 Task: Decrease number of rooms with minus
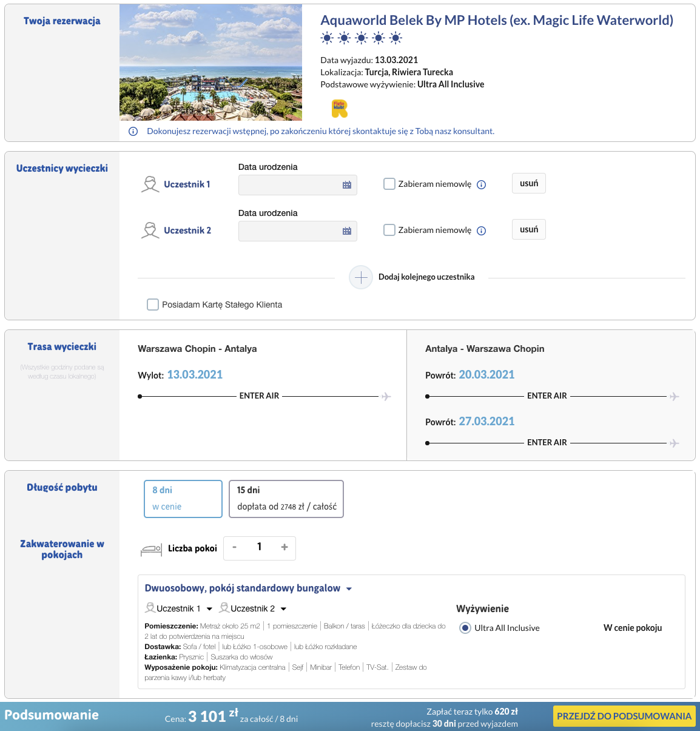click(x=235, y=547)
